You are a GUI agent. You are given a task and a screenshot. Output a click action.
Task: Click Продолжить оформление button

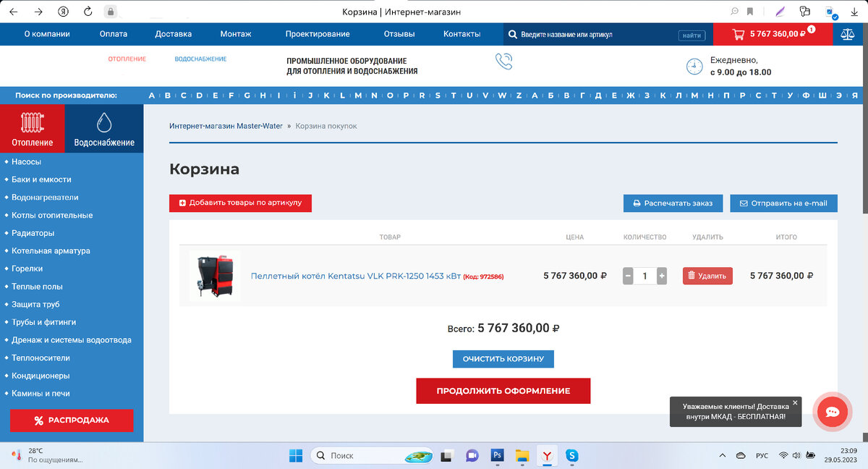pyautogui.click(x=503, y=391)
